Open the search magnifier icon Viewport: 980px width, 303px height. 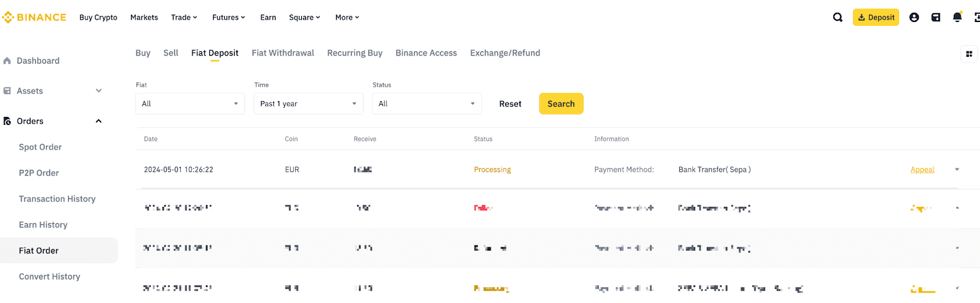click(837, 17)
